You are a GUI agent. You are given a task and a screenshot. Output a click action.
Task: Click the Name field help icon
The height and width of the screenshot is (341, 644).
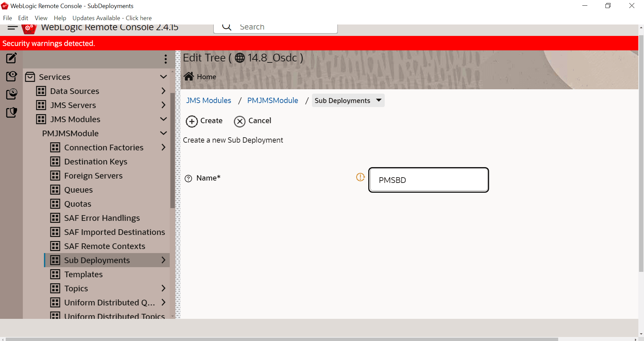coord(189,179)
